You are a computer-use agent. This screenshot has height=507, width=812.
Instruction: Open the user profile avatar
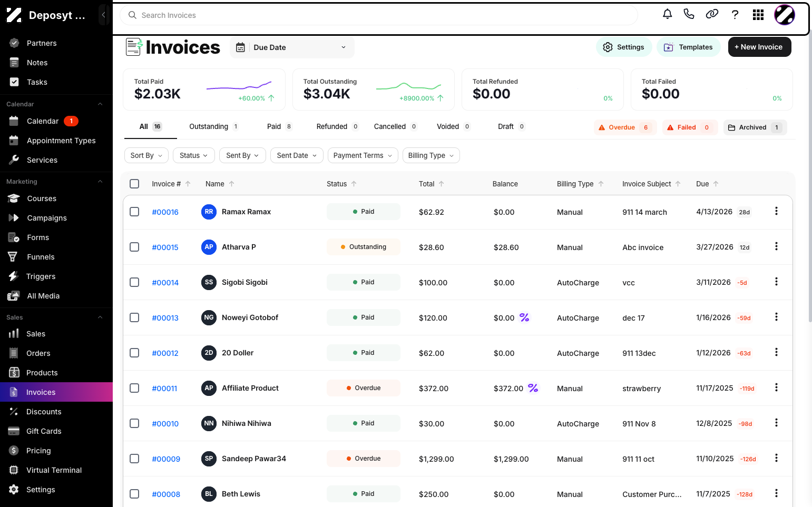(x=784, y=15)
